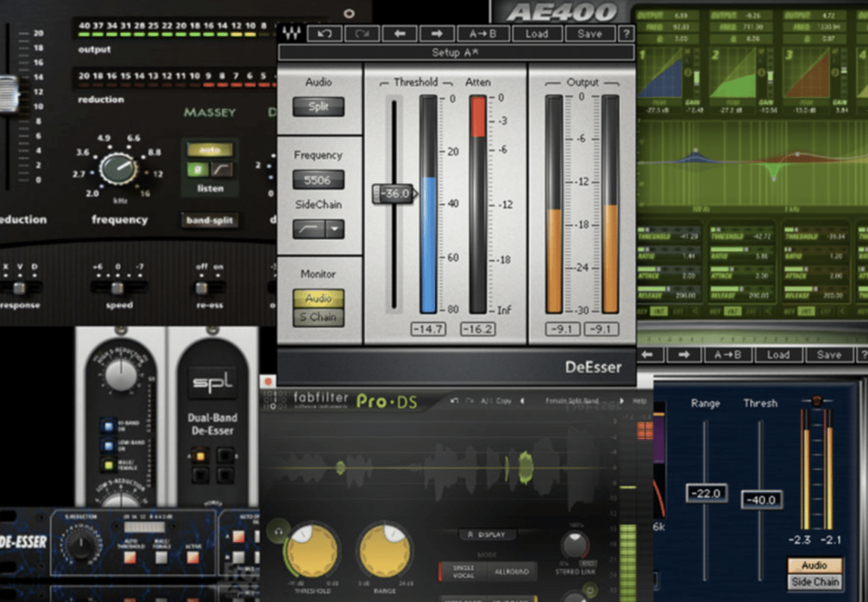Click the yellow Threshold knob in Pro-DS
Screen dimensions: 868x602
(x=312, y=550)
